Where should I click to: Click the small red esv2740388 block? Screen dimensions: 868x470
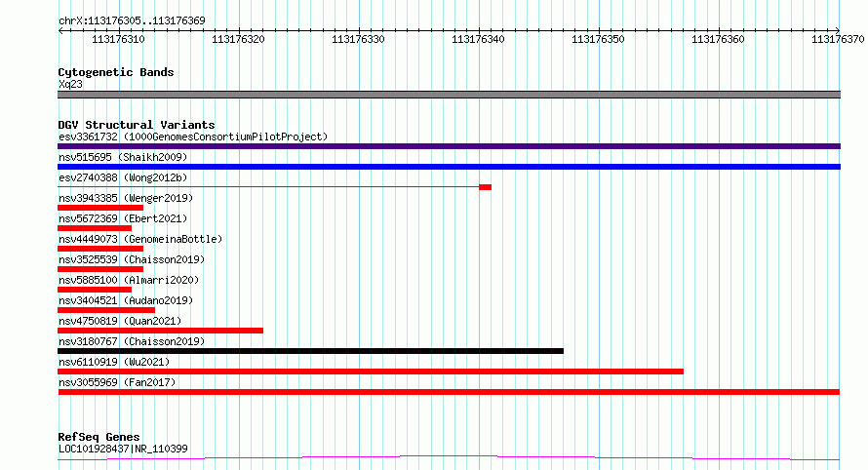click(486, 187)
